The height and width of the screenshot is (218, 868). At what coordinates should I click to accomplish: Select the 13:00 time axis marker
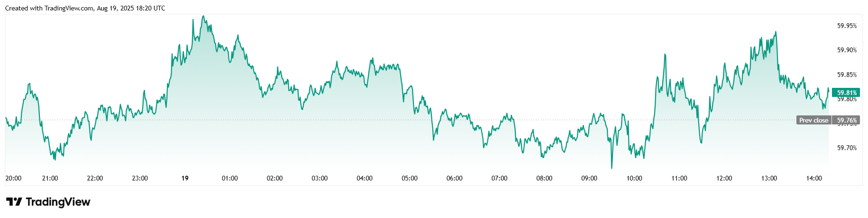point(769,178)
